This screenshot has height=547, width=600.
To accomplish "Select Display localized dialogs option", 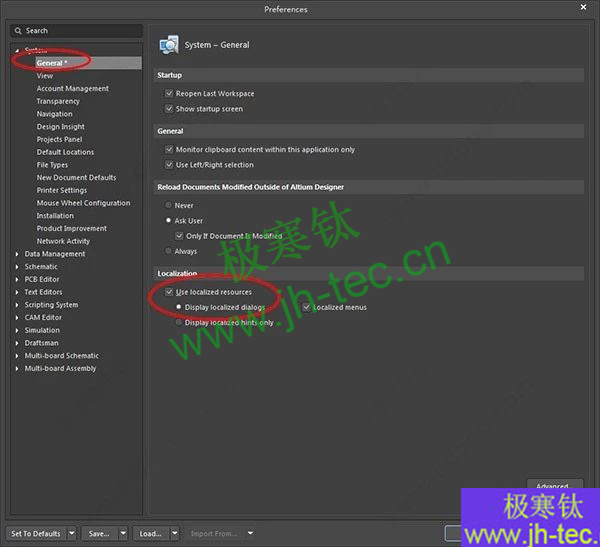I will click(x=178, y=307).
